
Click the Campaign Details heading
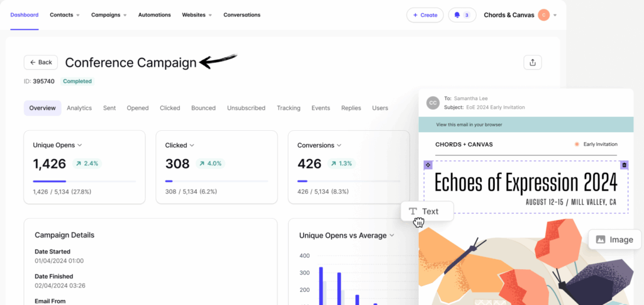point(65,235)
